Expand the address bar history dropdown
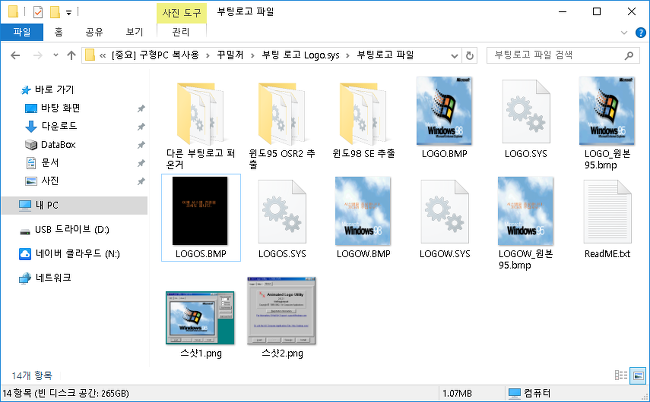Screen dimensions: 650x402 click(x=454, y=56)
